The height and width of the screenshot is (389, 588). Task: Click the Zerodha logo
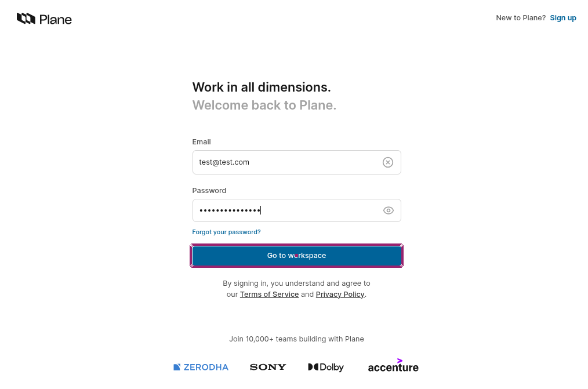[x=201, y=367]
